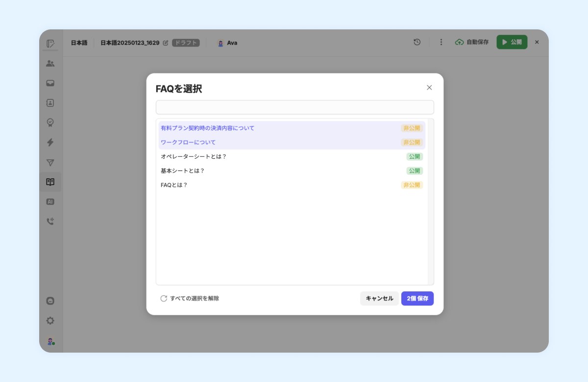Click the キャンセル button

point(379,298)
